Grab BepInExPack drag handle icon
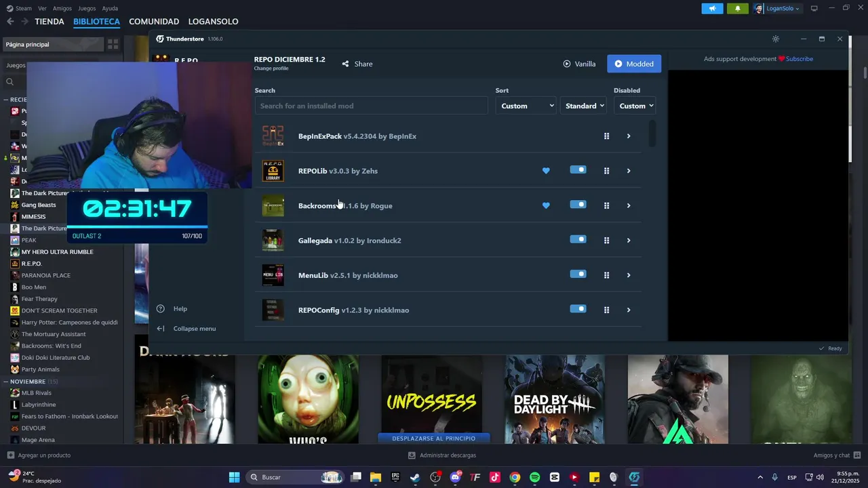The height and width of the screenshot is (488, 868). point(606,136)
